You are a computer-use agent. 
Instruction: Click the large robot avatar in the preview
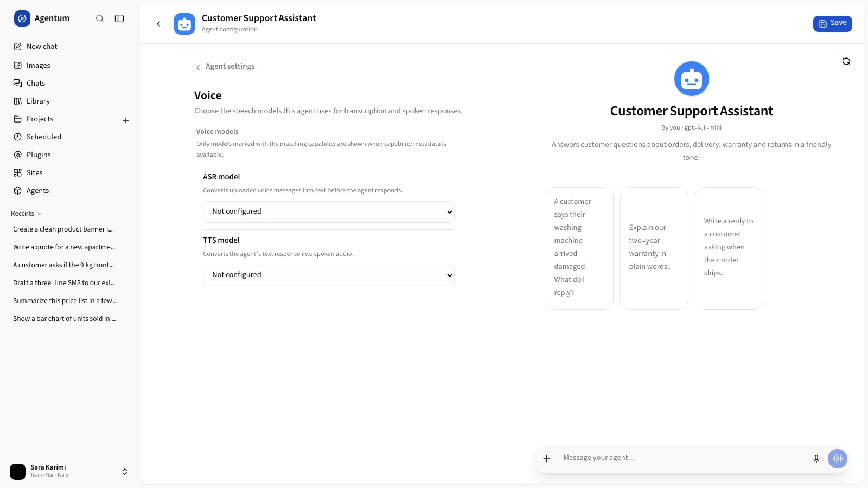(692, 79)
